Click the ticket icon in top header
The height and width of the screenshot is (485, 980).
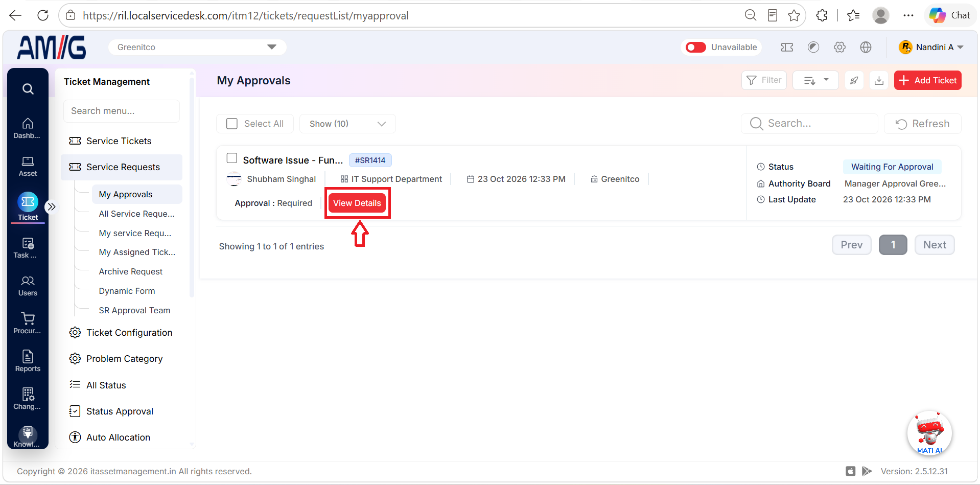(x=787, y=47)
